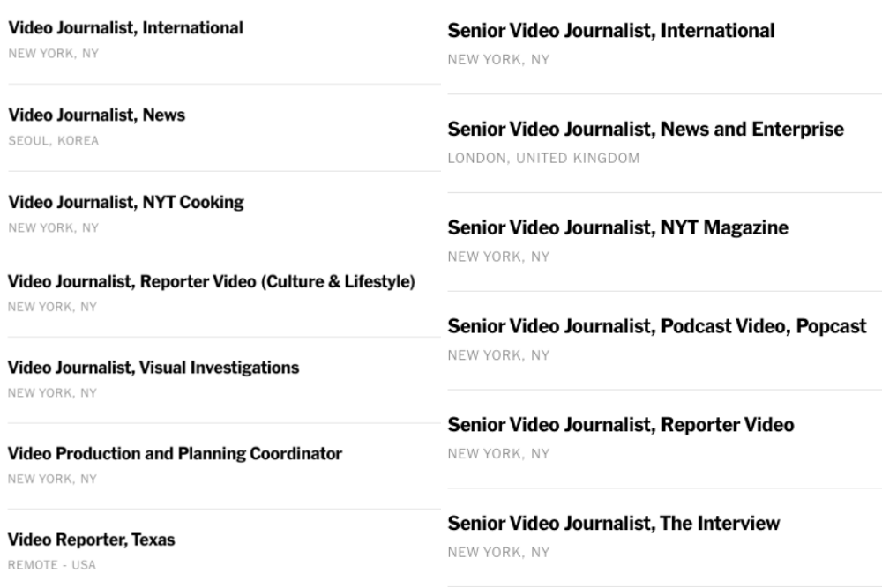This screenshot has height=588, width=882.
Task: Open Senior Video Journalist, The Interview job
Action: tap(614, 524)
